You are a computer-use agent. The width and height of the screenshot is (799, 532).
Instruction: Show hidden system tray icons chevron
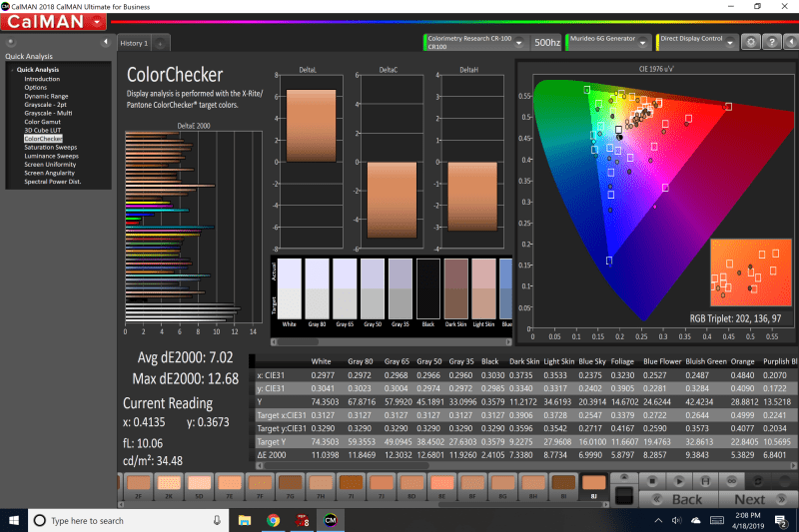pos(658,520)
